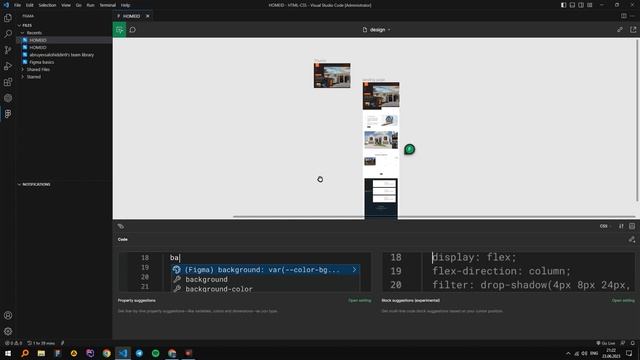640x360 pixels.
Task: Click the Figma canvas horizontal scrollbar
Action: (x=434, y=217)
